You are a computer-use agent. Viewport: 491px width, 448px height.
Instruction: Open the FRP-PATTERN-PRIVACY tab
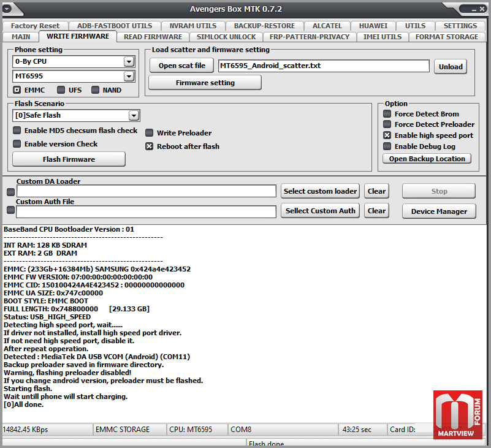pos(310,37)
